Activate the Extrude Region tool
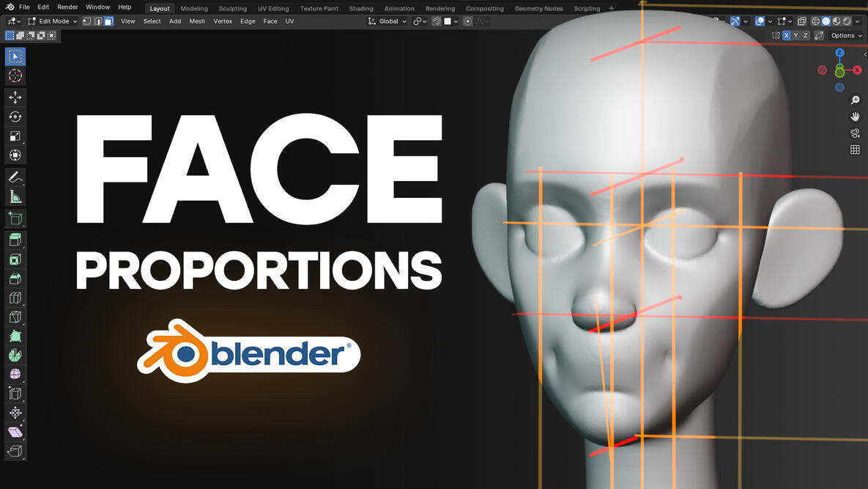Image resolution: width=868 pixels, height=489 pixels. click(x=15, y=238)
